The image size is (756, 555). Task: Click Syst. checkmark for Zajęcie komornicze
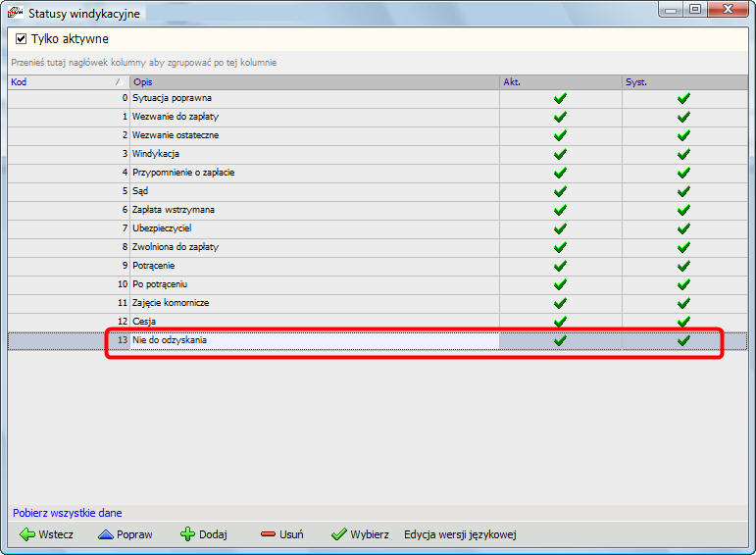(683, 303)
